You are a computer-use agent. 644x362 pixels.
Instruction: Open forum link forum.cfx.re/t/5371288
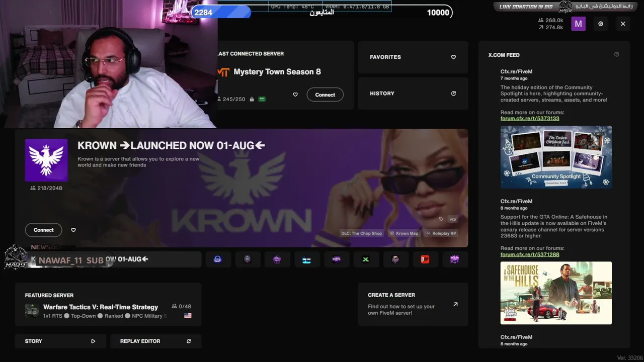pos(530,254)
